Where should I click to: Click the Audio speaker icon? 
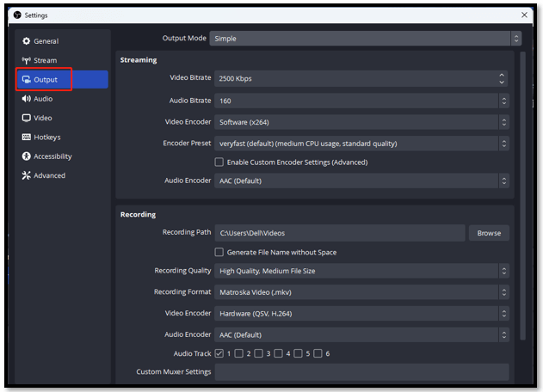click(x=27, y=99)
